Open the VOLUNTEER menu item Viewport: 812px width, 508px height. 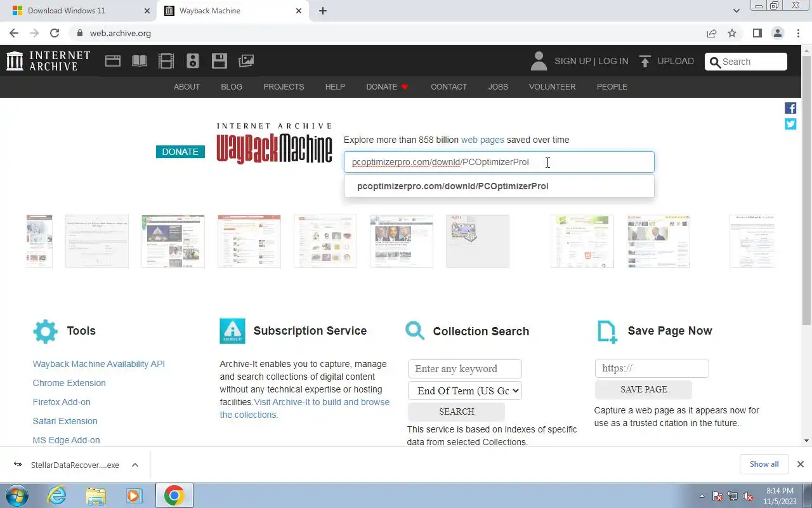coord(552,87)
